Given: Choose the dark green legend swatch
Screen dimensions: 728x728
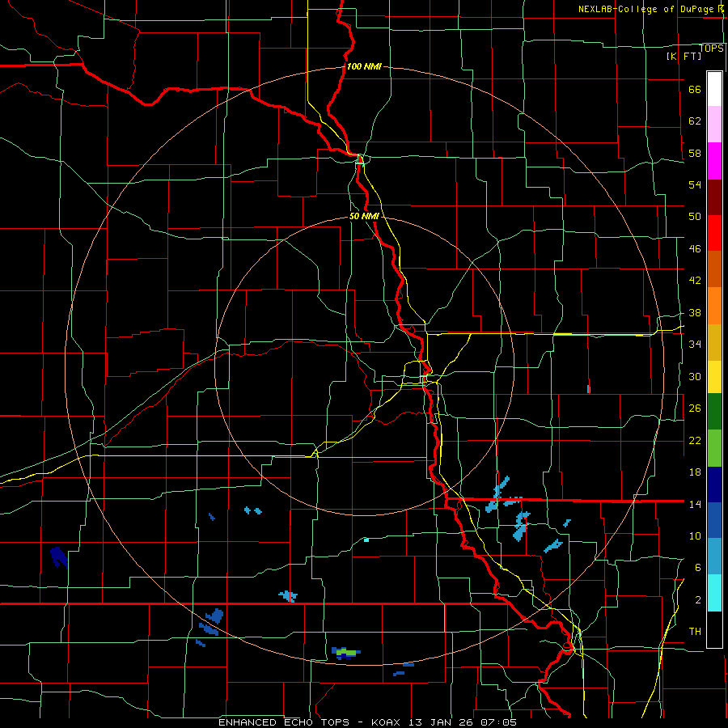Looking at the screenshot, I should point(714,412).
